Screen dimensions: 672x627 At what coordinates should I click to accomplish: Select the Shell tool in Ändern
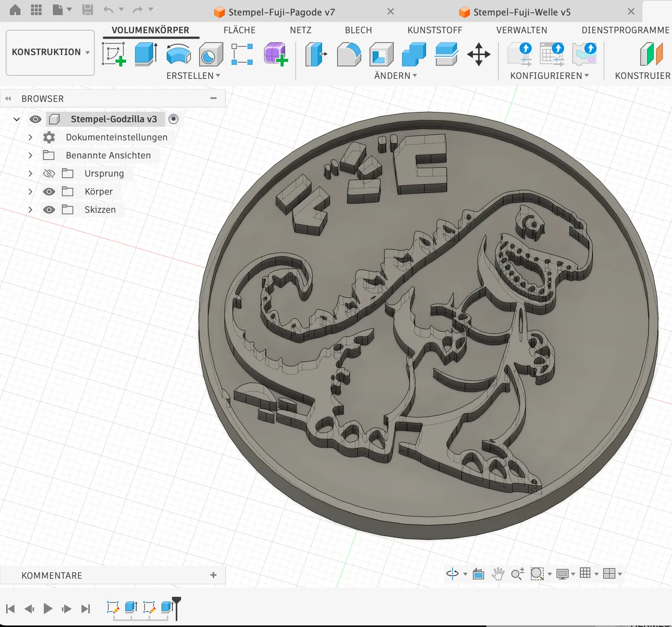click(381, 54)
